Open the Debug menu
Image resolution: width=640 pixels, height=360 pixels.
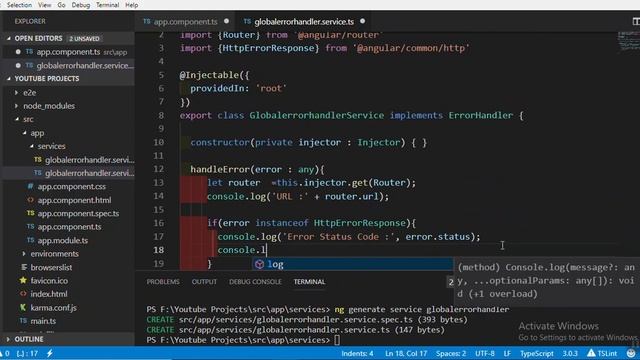pos(81,5)
